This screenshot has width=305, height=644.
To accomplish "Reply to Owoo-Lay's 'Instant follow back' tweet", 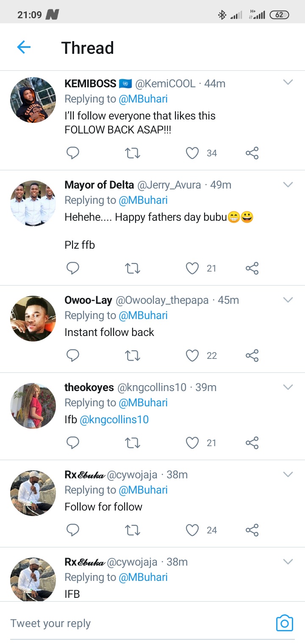I will pyautogui.click(x=73, y=355).
